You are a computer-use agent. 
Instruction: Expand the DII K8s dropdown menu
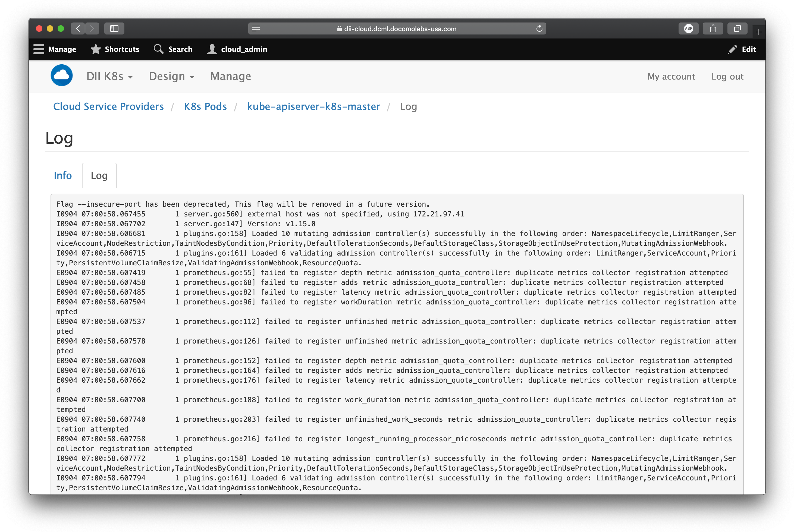click(109, 76)
